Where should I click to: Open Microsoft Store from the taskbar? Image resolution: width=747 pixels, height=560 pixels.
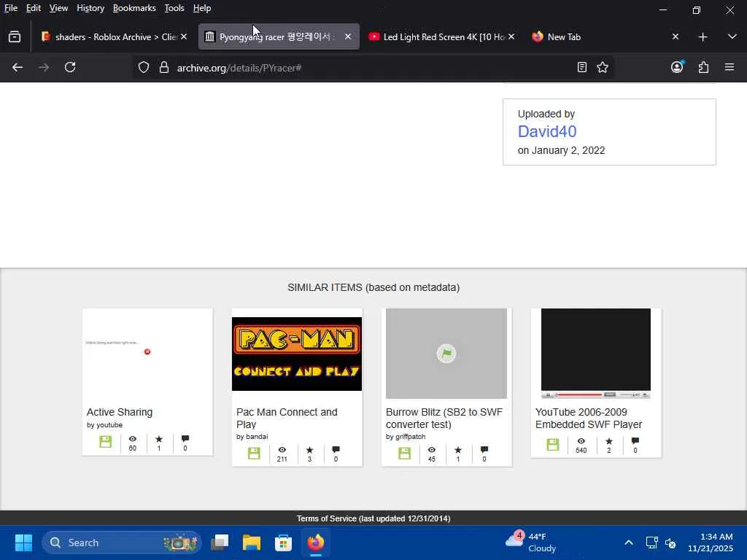point(284,542)
